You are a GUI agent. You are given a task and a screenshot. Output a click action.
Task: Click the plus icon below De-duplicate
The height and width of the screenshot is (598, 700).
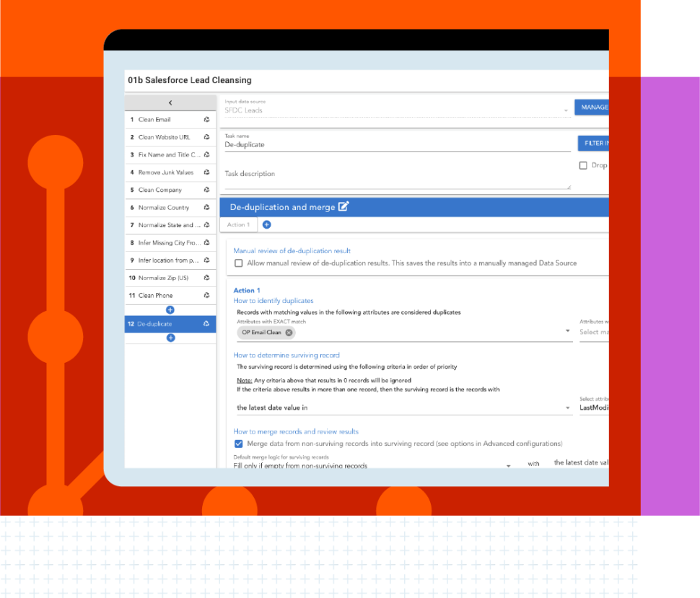pyautogui.click(x=170, y=338)
